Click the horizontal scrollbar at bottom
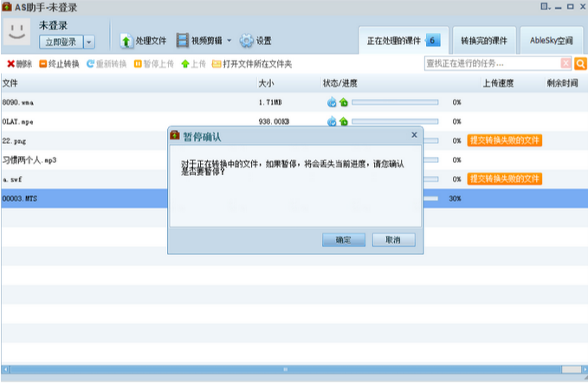The width and height of the screenshot is (588, 384). click(x=286, y=369)
